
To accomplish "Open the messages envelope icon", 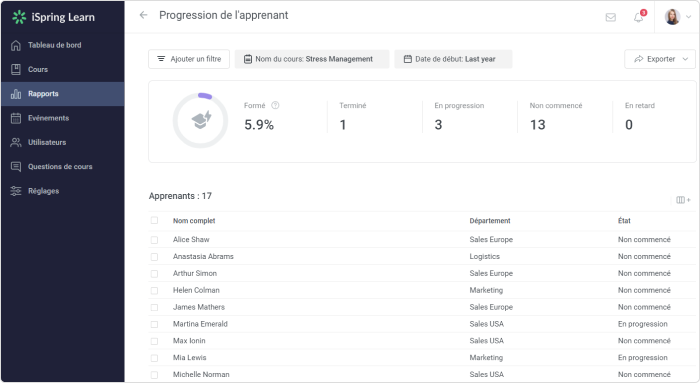I will click(610, 17).
